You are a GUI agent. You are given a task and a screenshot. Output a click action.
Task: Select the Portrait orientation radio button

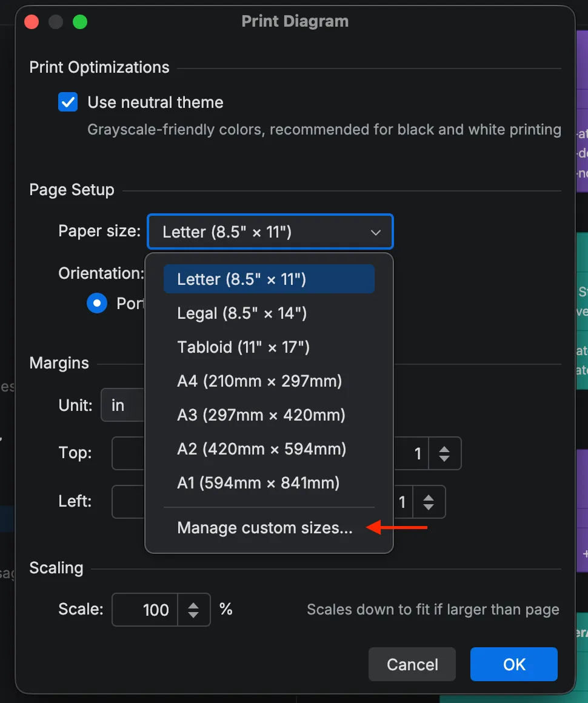pyautogui.click(x=97, y=303)
